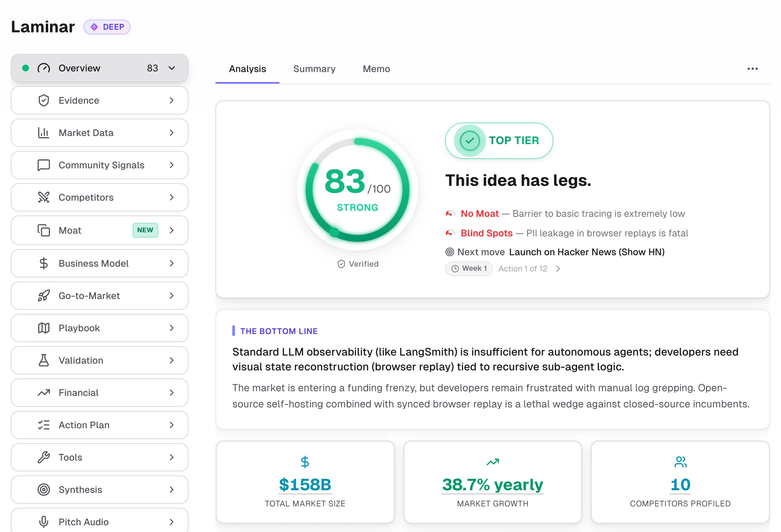Screen dimensions: 781x532
Task: Expand the Financial row chevron
Action: pyautogui.click(x=172, y=393)
